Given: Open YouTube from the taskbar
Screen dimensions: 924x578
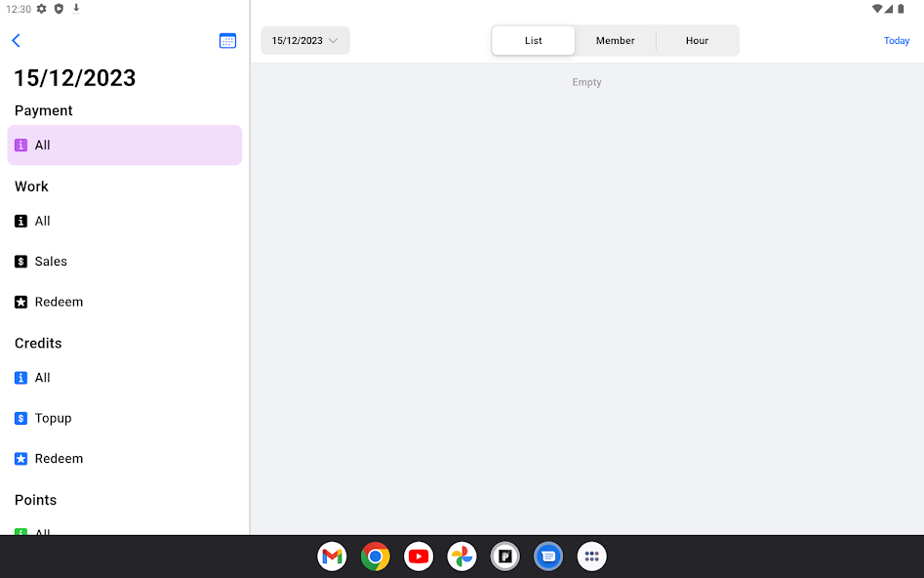Looking at the screenshot, I should coord(419,556).
